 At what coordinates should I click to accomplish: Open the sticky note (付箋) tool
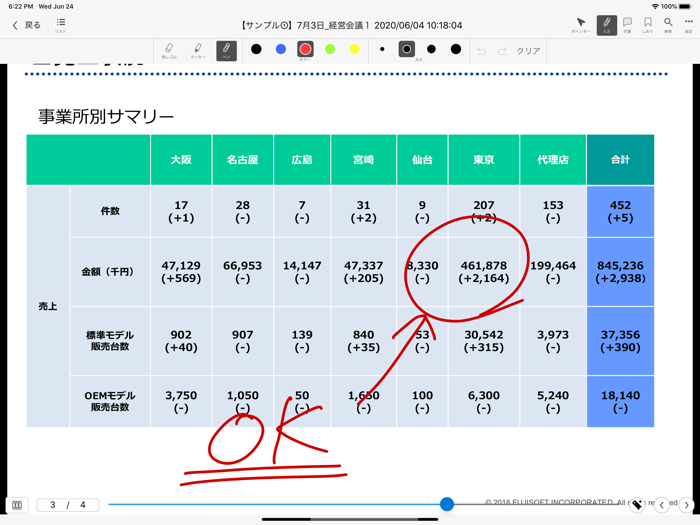click(x=627, y=25)
